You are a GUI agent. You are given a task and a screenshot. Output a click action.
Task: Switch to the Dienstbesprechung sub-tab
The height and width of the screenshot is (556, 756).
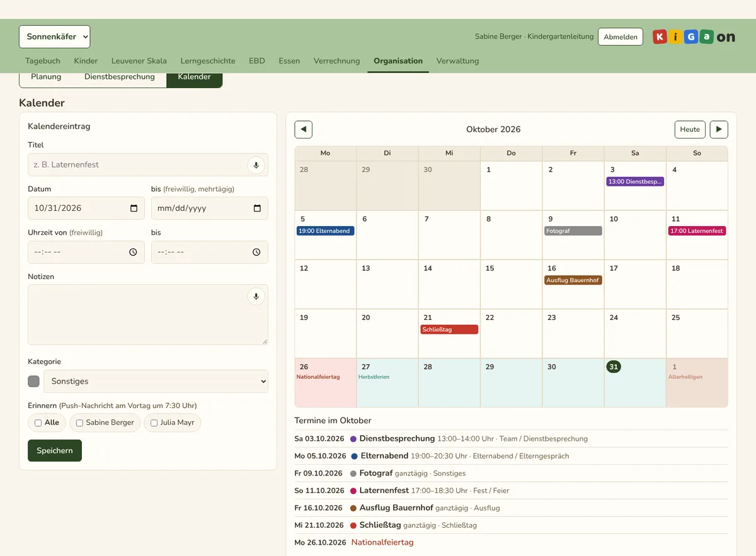[120, 77]
